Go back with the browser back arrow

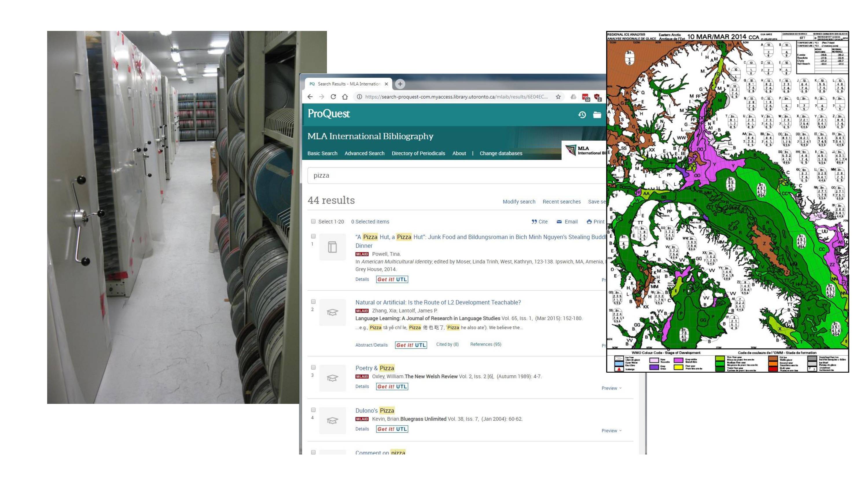point(310,97)
